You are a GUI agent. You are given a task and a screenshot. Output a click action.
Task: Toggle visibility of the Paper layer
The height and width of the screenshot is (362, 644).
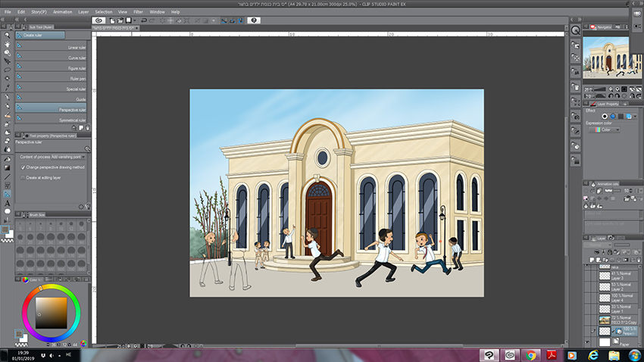point(586,343)
